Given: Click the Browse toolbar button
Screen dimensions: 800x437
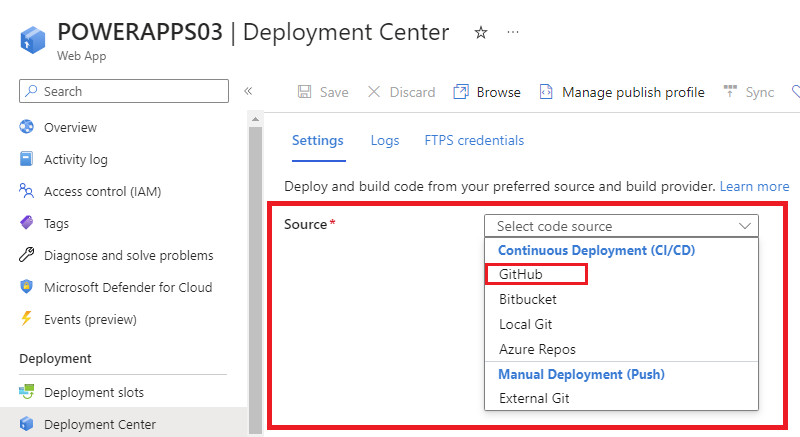Looking at the screenshot, I should tap(487, 92).
